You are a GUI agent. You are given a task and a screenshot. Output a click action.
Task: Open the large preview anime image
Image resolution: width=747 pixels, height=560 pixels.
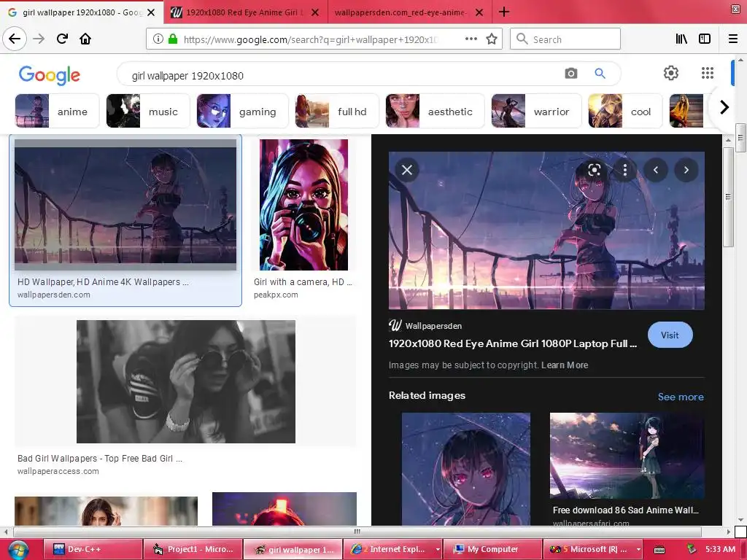pyautogui.click(x=546, y=230)
